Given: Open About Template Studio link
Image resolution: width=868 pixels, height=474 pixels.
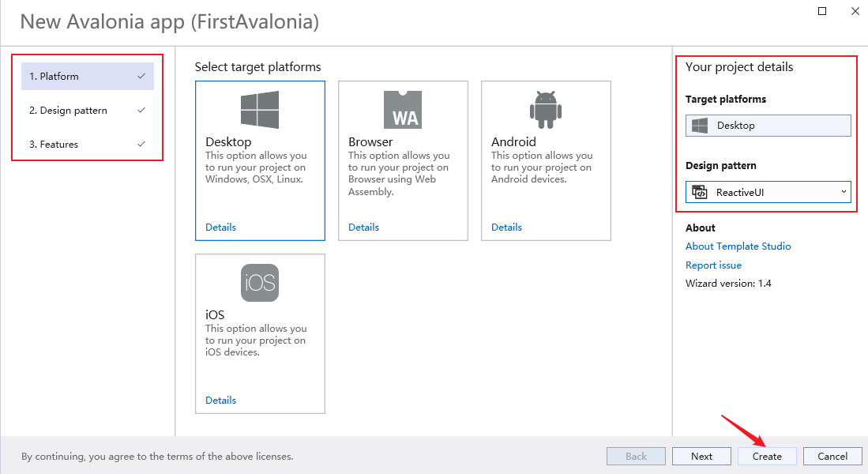Looking at the screenshot, I should click(x=738, y=246).
